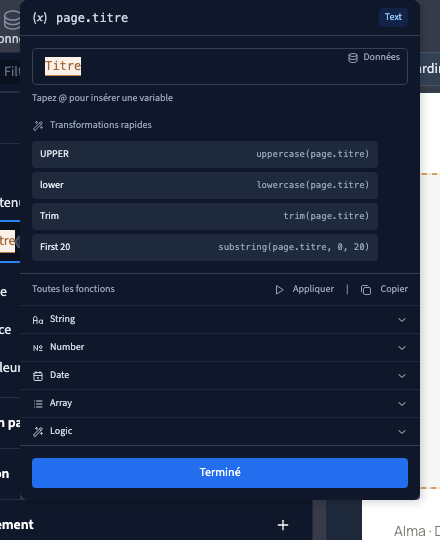Apply the UPPER quick transformation
The height and width of the screenshot is (540, 440).
click(x=205, y=154)
